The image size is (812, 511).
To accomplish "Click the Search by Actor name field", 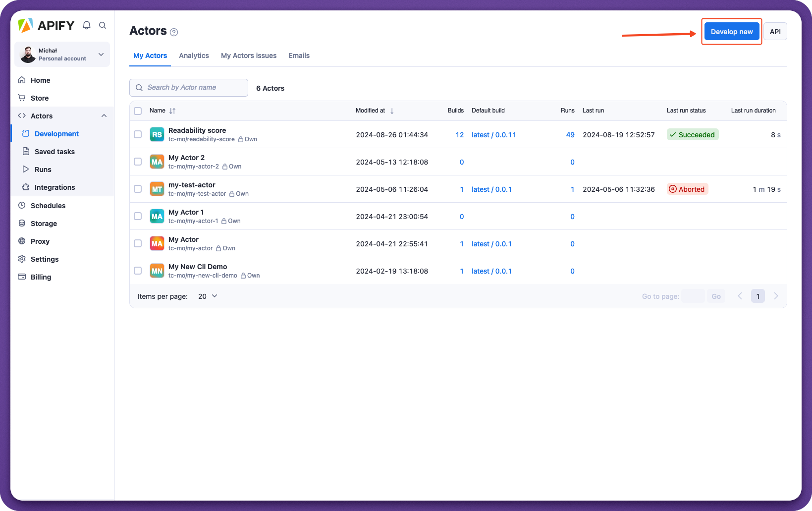I will coord(189,88).
